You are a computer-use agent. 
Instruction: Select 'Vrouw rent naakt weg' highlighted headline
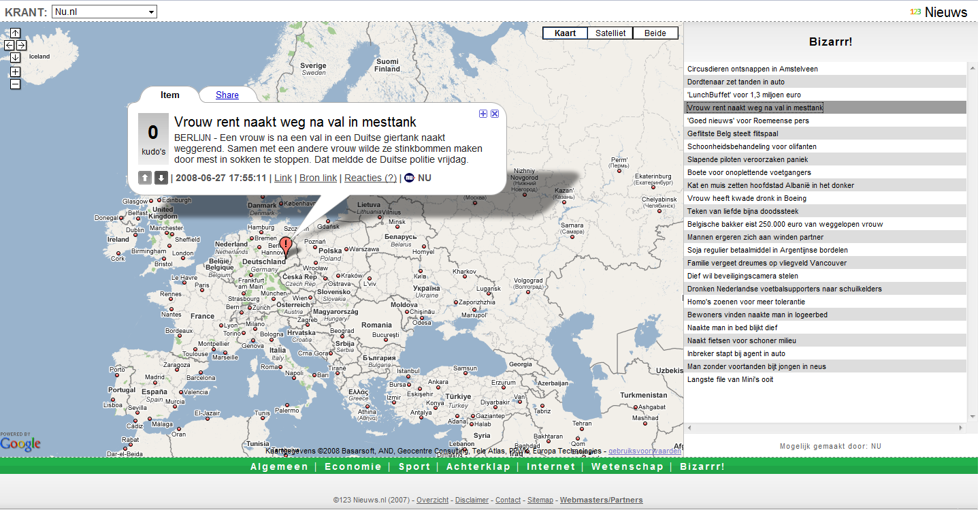825,108
